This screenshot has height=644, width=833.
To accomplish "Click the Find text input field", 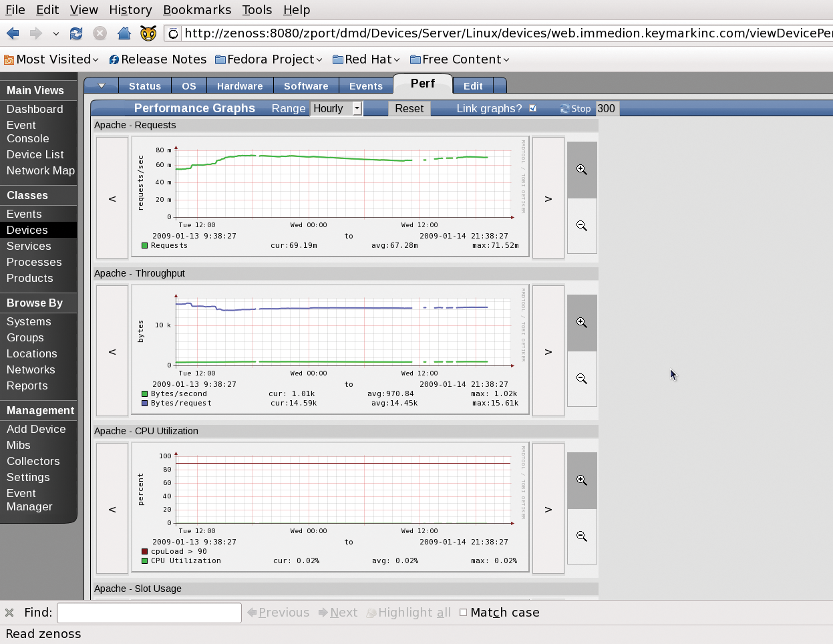I will pos(149,613).
